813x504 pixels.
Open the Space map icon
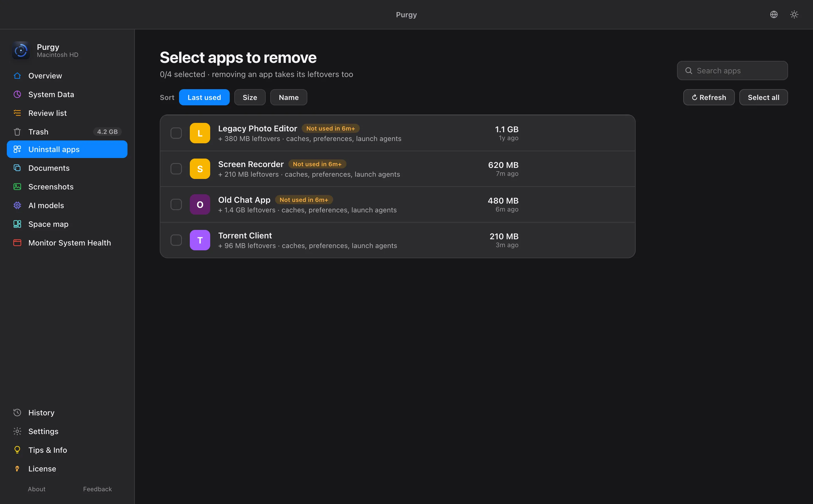[17, 224]
